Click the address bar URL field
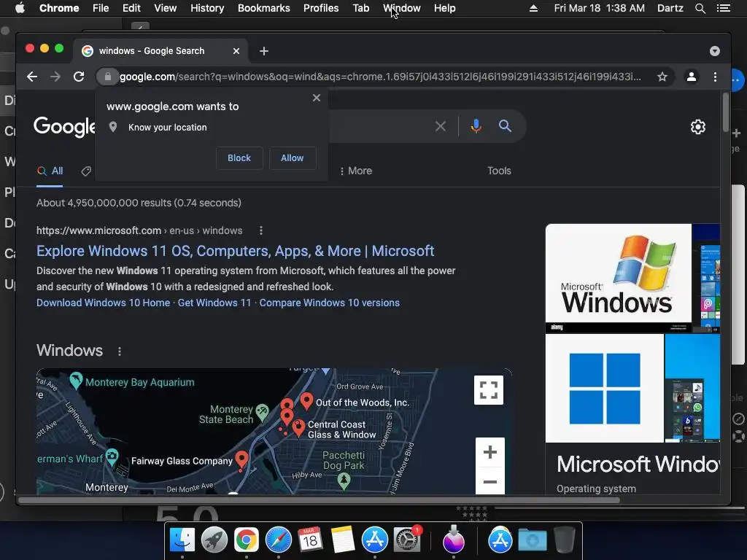The width and height of the screenshot is (747, 560). click(x=380, y=77)
